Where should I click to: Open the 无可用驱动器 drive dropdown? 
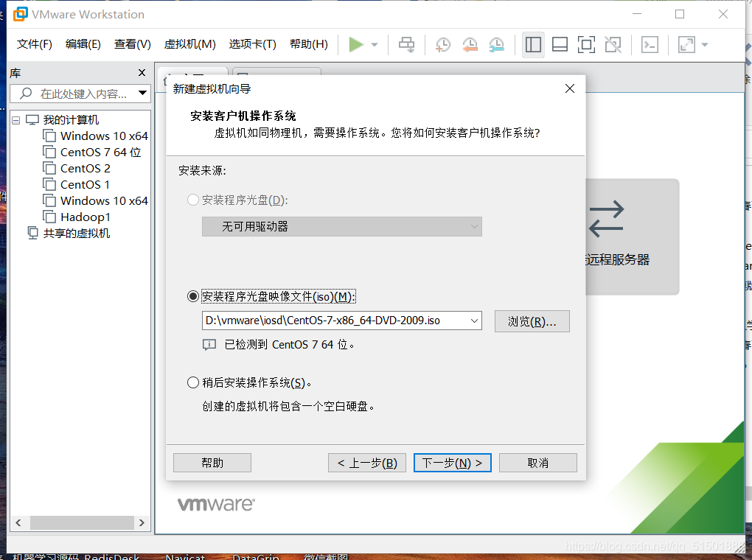(x=342, y=227)
